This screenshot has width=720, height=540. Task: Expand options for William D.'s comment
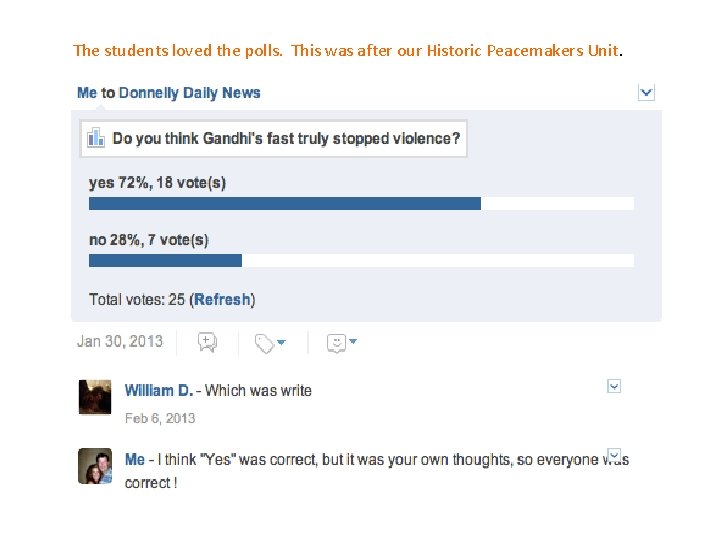tap(614, 386)
